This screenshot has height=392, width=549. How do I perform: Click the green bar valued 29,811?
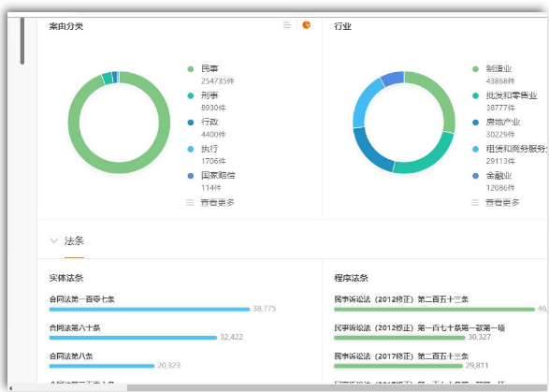pyautogui.click(x=398, y=366)
